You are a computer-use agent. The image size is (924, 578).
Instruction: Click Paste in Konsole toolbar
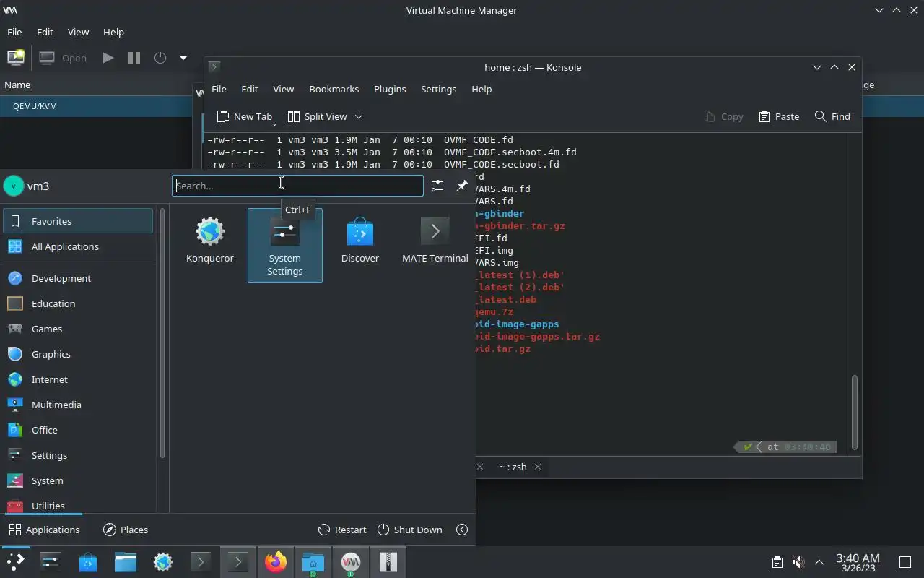pyautogui.click(x=779, y=116)
